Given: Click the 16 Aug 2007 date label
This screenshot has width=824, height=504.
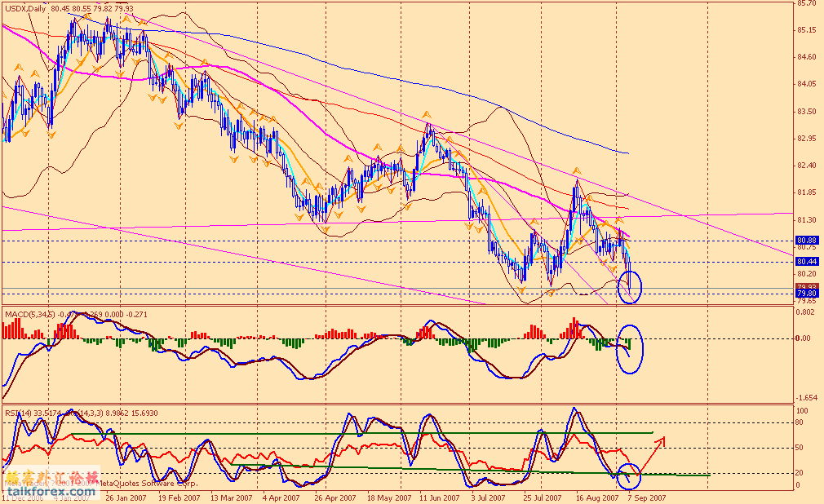Looking at the screenshot, I should [x=597, y=497].
